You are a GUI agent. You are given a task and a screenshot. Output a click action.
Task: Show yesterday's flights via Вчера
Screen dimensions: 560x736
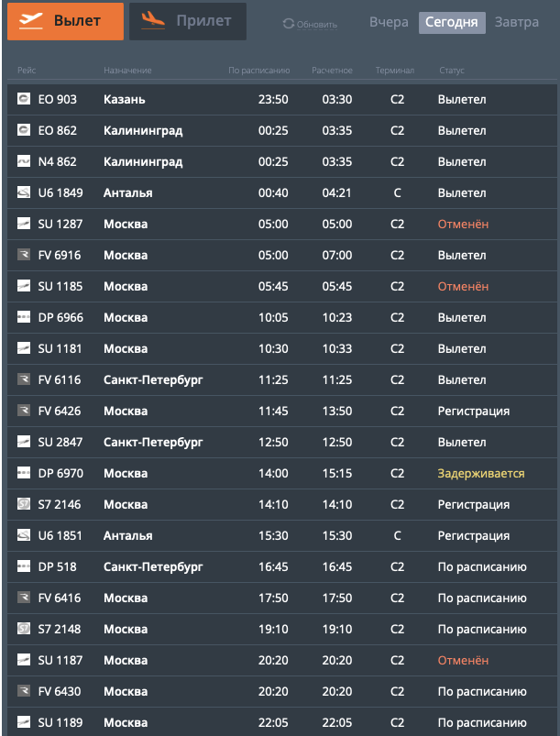point(389,22)
